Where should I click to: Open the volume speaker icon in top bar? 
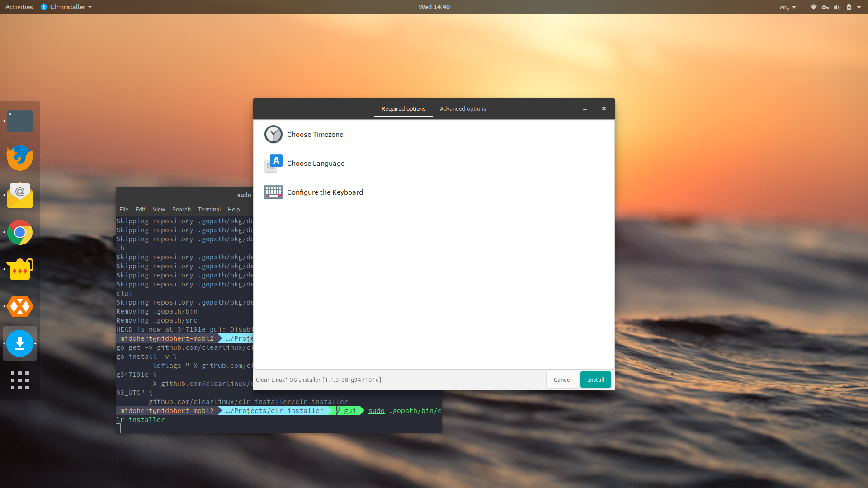pyautogui.click(x=837, y=7)
